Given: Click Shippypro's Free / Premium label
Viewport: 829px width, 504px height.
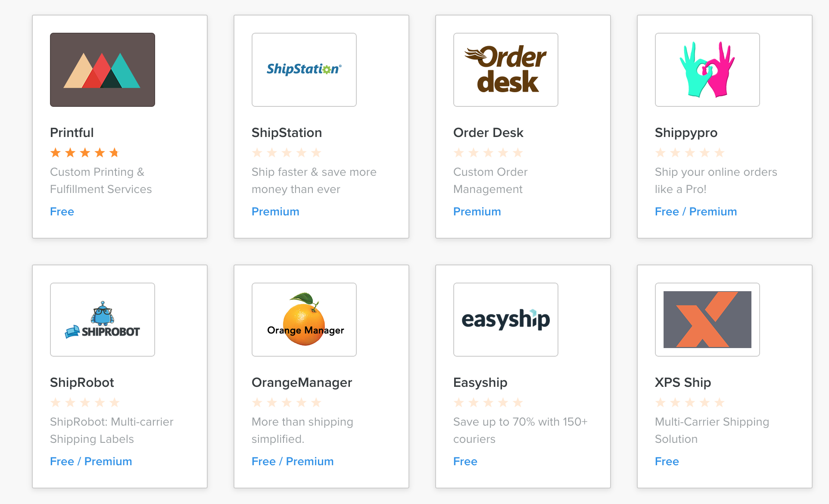Looking at the screenshot, I should pos(696,212).
